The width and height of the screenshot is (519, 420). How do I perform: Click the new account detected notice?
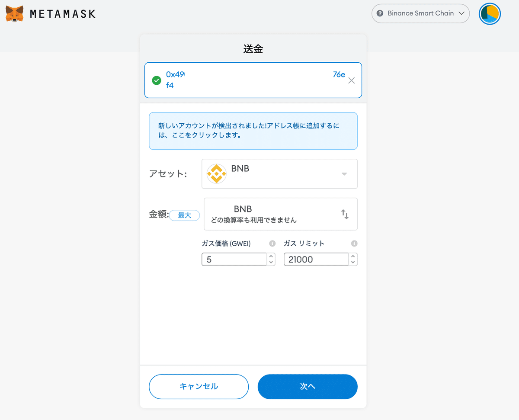(253, 131)
